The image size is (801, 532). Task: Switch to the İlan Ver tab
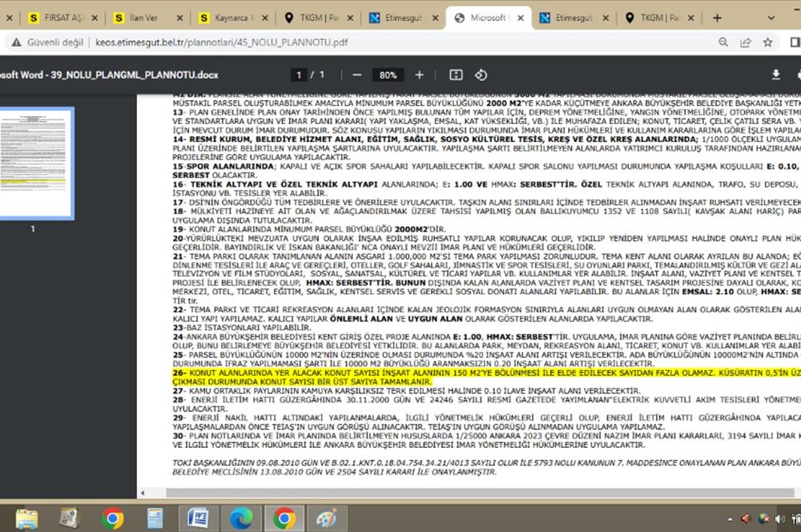tap(144, 18)
